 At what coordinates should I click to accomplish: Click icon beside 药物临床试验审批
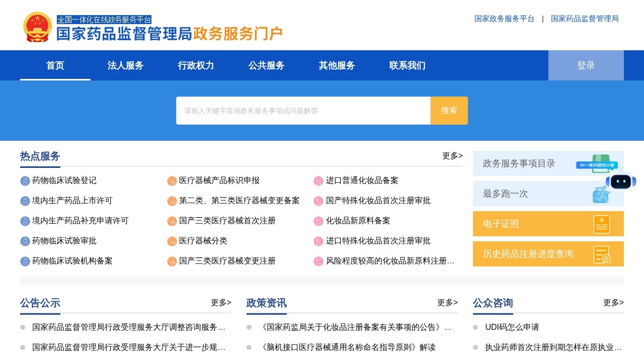[25, 241]
